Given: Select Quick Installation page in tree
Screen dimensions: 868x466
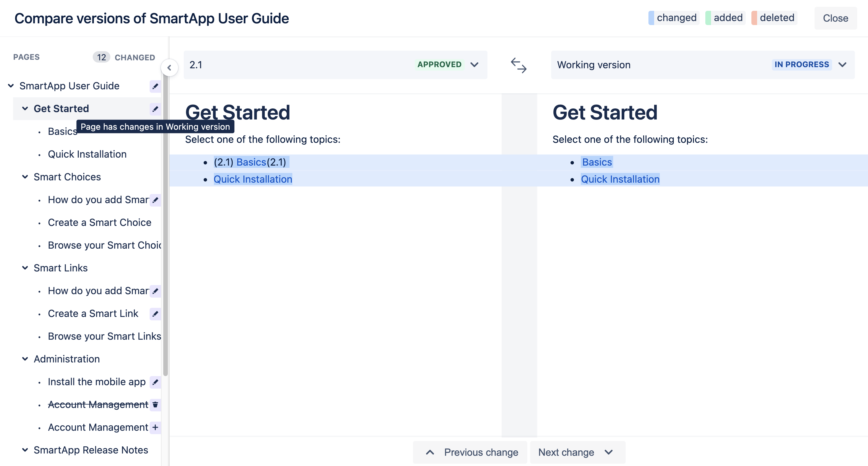Looking at the screenshot, I should point(87,154).
